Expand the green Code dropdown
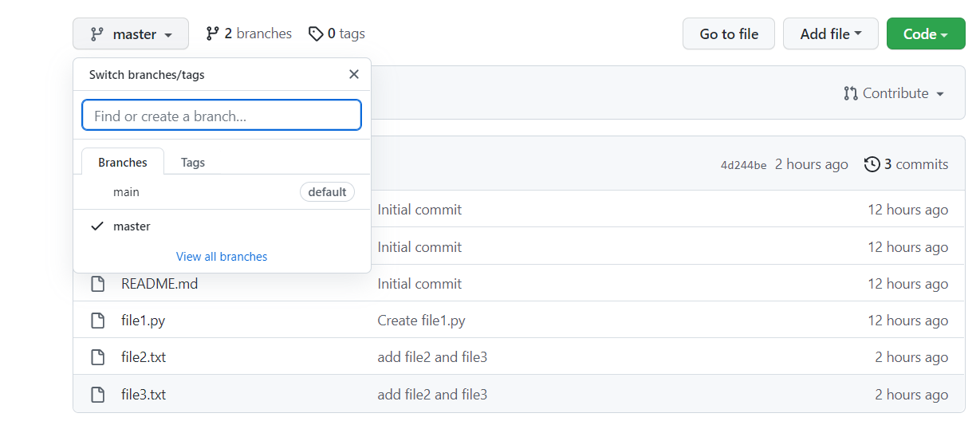The height and width of the screenshot is (425, 980). click(x=925, y=34)
